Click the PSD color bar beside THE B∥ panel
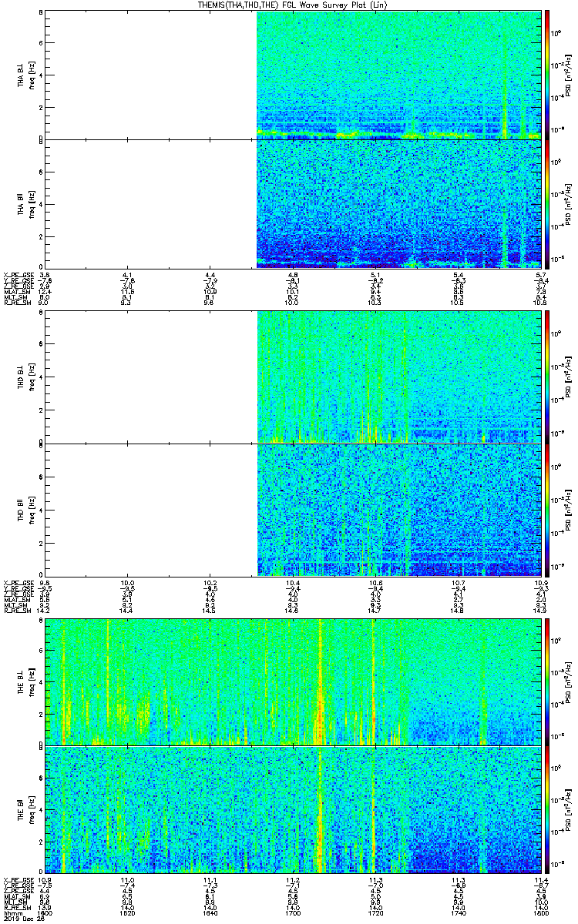Screen dimensions: 578x924 click(547, 808)
